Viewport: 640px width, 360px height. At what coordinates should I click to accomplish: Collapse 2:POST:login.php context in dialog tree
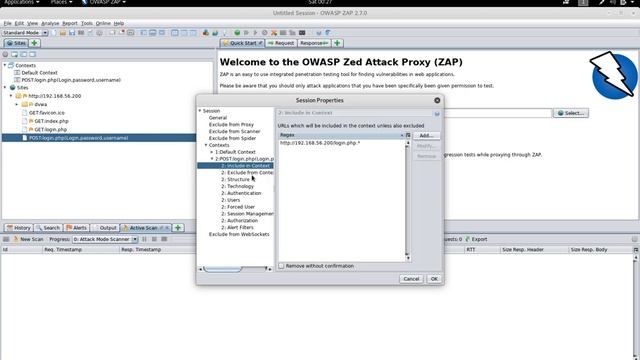point(212,159)
